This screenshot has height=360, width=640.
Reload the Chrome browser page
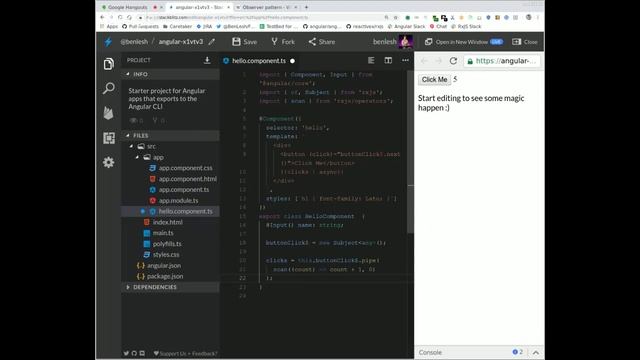pyautogui.click(x=120, y=18)
